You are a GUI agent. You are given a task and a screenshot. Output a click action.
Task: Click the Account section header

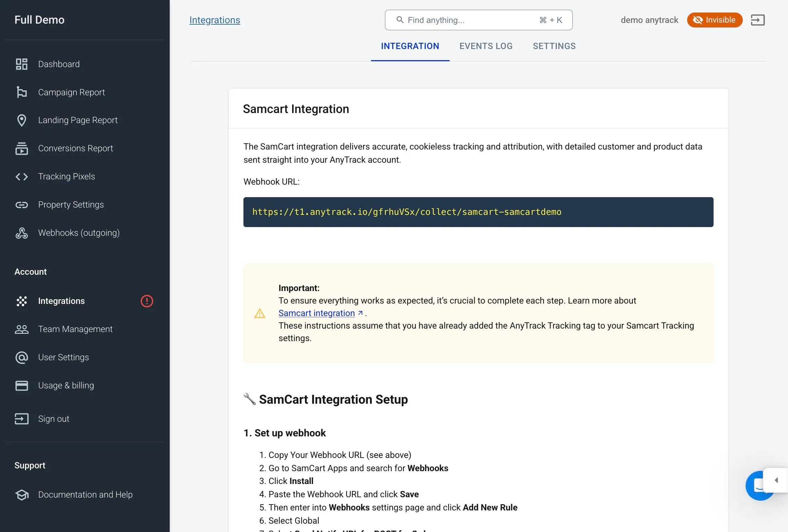tap(31, 272)
